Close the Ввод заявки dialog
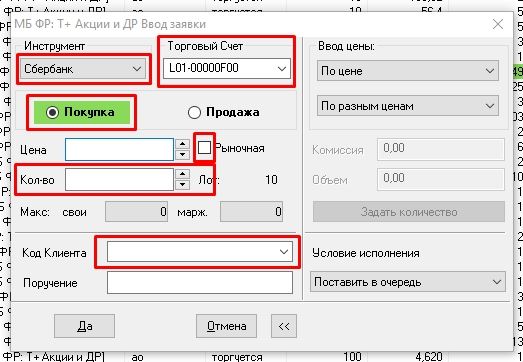Viewport: 523px width, 362px height. [498, 24]
